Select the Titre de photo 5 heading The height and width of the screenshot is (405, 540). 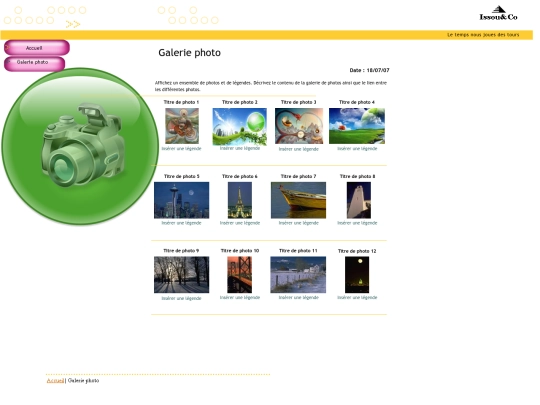coord(181,176)
